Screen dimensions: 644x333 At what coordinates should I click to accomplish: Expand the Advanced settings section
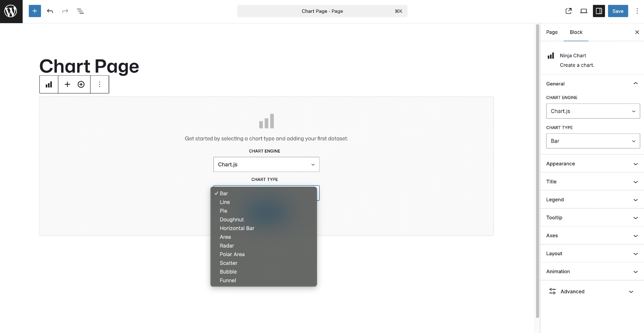pyautogui.click(x=591, y=292)
